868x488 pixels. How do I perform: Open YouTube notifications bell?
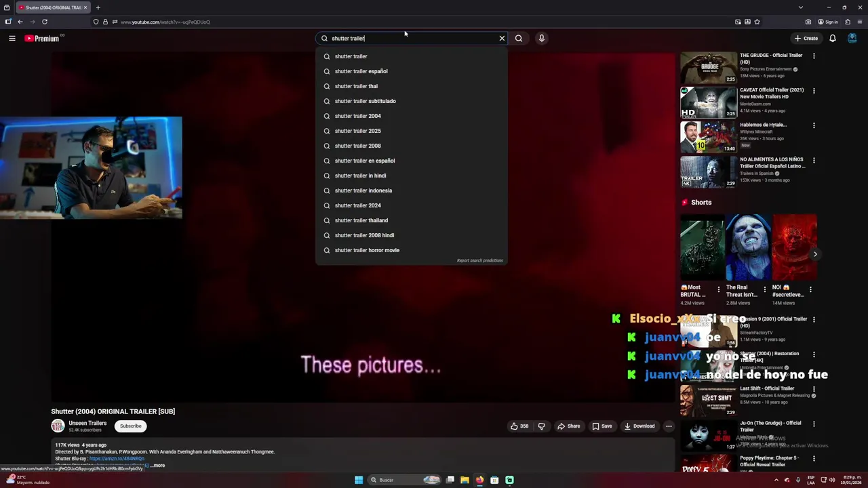click(x=833, y=39)
